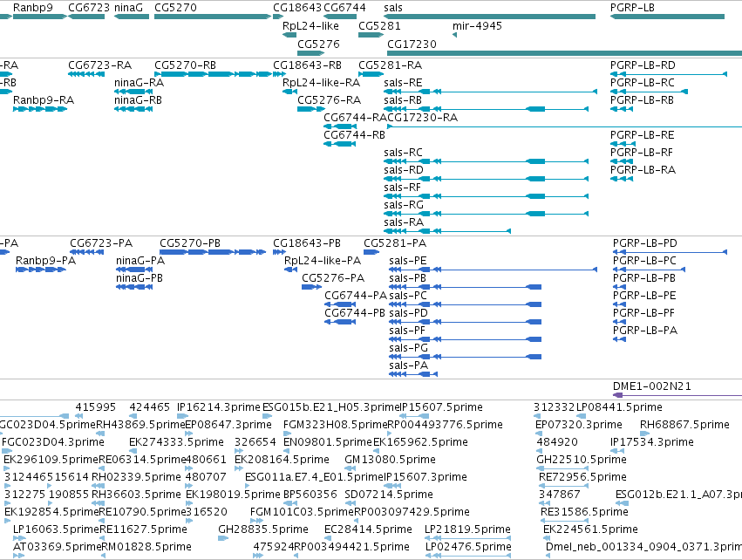The width and height of the screenshot is (742, 560).
Task: Select EST LP02476.5prime
Action: (x=468, y=556)
